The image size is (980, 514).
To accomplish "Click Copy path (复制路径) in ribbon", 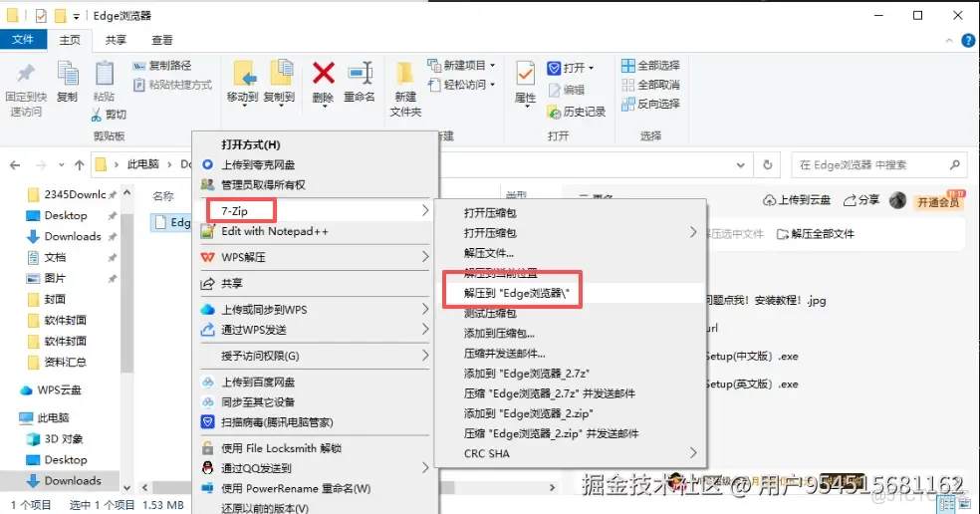I will click(x=162, y=65).
